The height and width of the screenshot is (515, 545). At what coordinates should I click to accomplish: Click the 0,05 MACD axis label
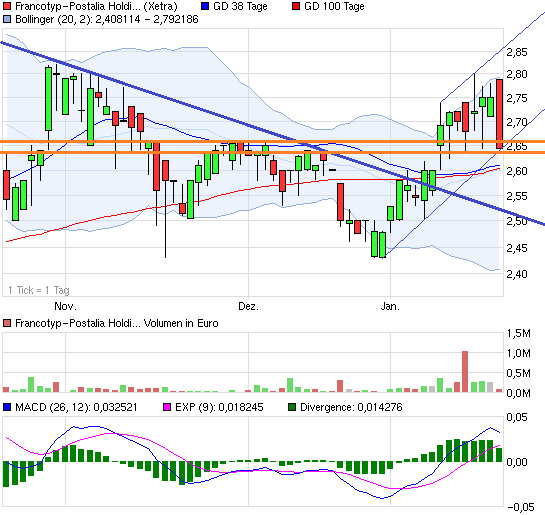coord(517,417)
